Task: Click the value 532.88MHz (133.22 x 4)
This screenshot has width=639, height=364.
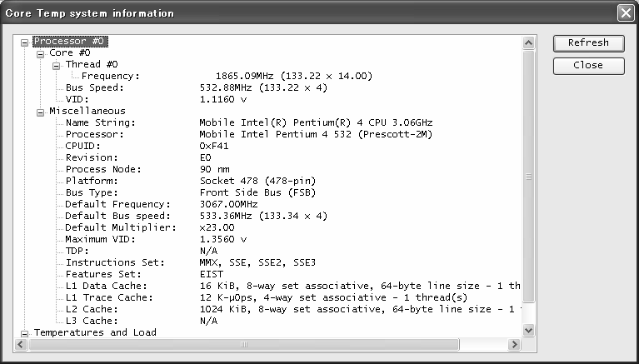Action: tap(263, 87)
